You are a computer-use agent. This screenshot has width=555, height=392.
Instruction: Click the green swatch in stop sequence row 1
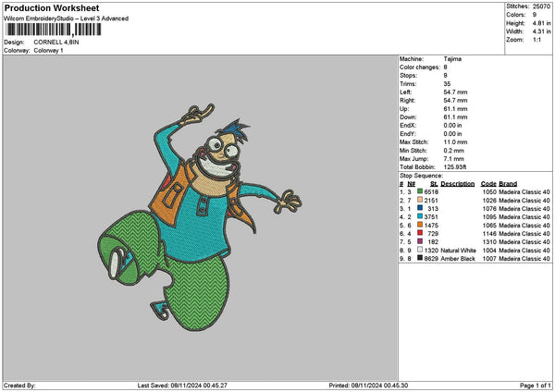(x=420, y=191)
